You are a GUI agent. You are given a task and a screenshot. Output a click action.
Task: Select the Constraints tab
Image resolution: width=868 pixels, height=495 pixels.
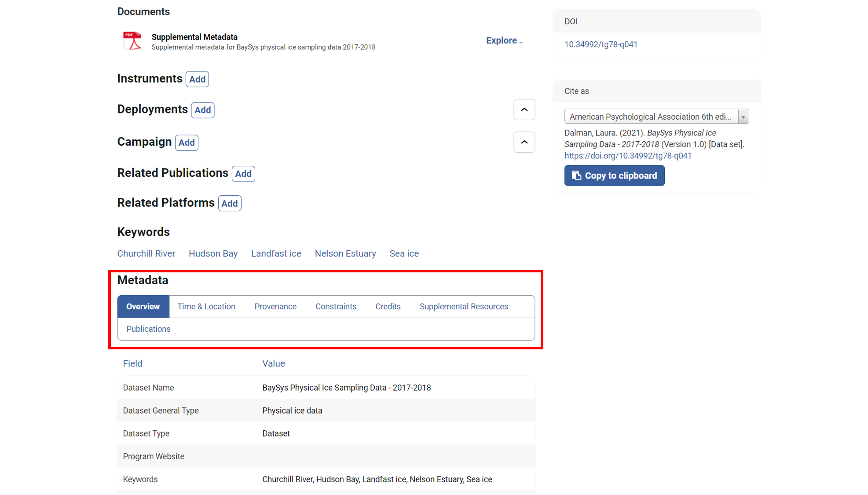(x=336, y=307)
